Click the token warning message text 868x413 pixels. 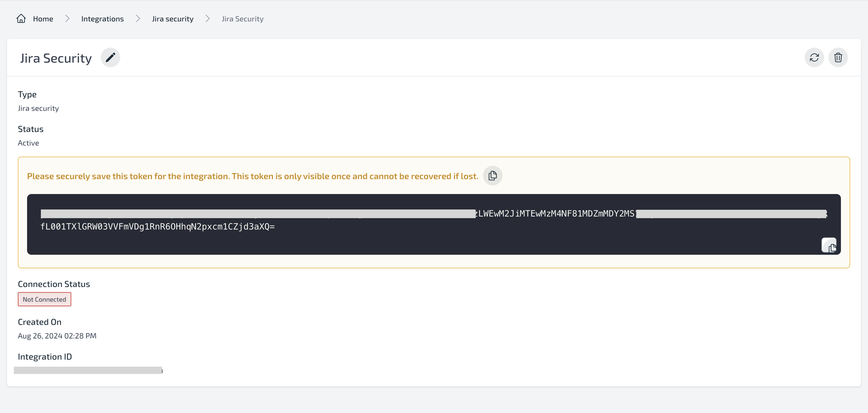pos(252,176)
